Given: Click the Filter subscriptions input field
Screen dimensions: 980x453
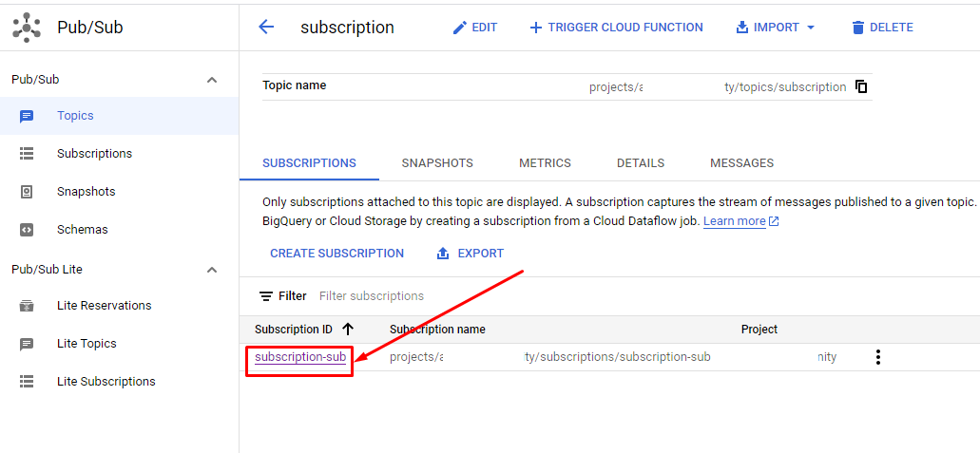Looking at the screenshot, I should point(372,296).
